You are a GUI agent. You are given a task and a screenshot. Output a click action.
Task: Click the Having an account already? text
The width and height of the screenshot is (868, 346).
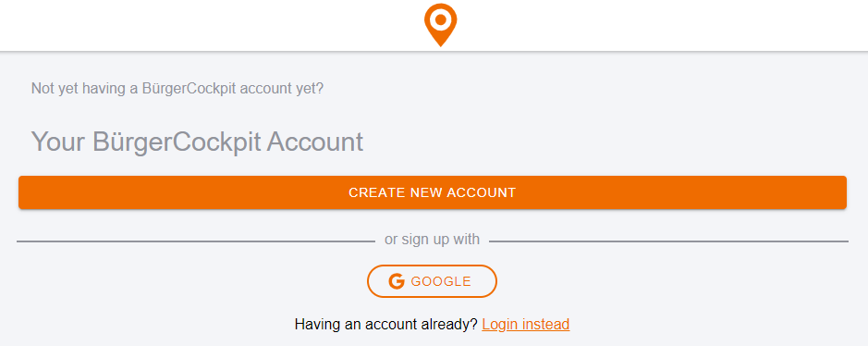tap(385, 324)
